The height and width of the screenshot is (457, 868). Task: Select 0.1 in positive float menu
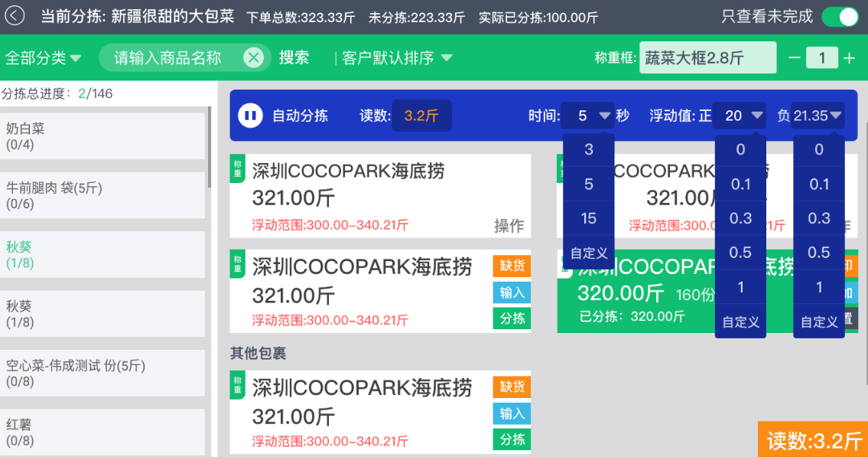click(741, 184)
